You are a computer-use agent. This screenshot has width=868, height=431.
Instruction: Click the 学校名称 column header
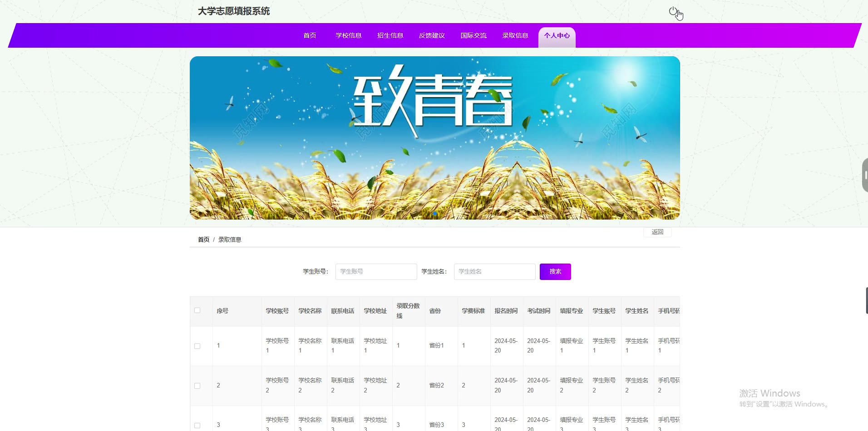310,311
